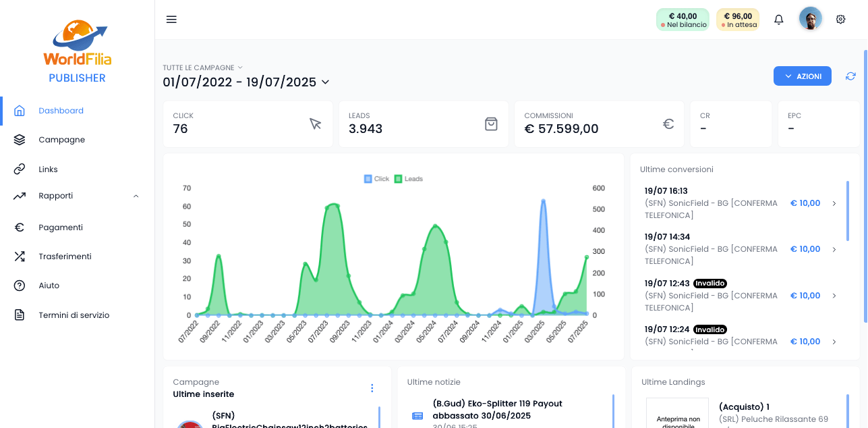Open the Tutte le campagne dropdown
This screenshot has width=868, height=428.
[x=202, y=68]
